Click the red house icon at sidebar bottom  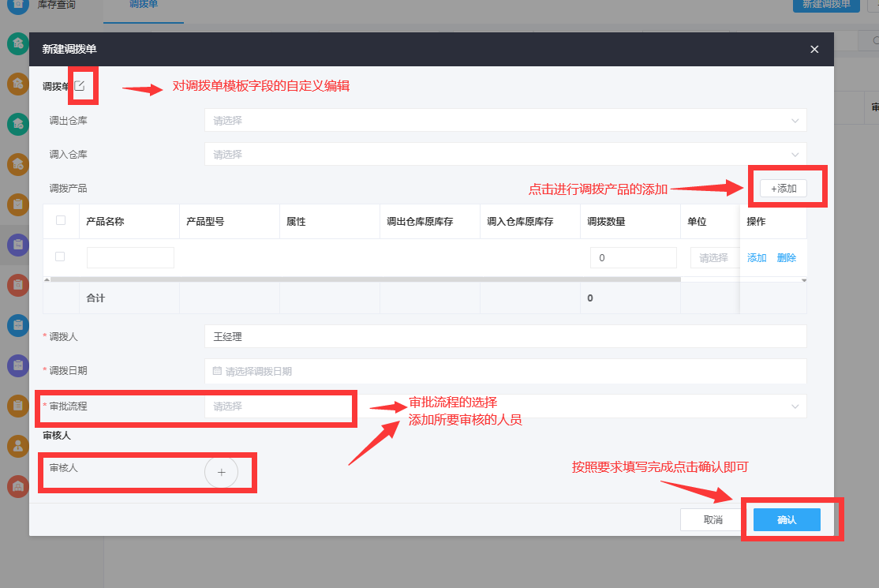[x=18, y=486]
